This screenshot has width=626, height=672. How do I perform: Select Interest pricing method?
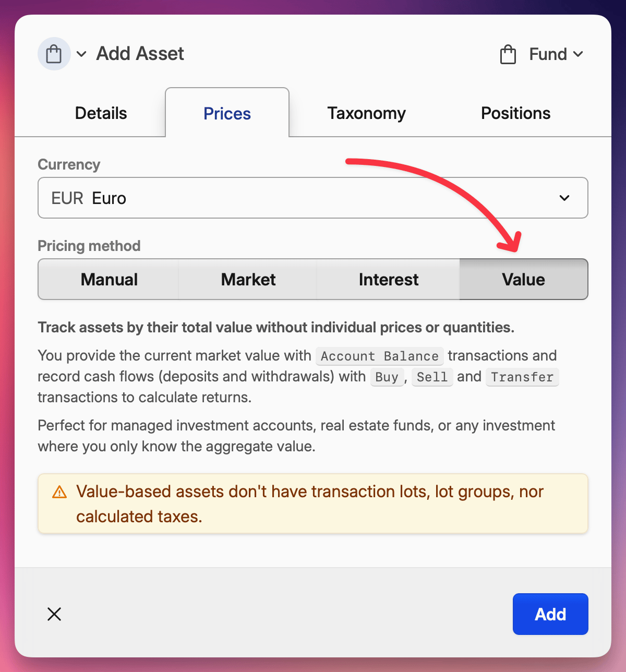coord(388,280)
